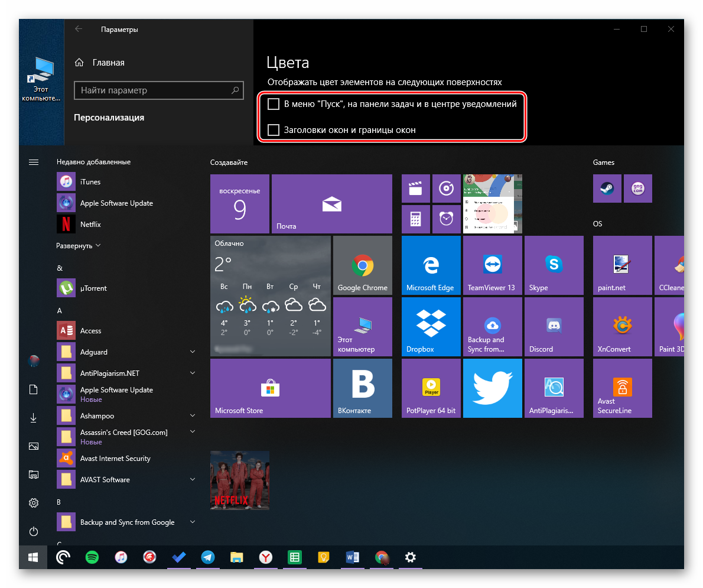
Task: Open the Downloads shortcut in Start sidebar
Action: pos(34,418)
